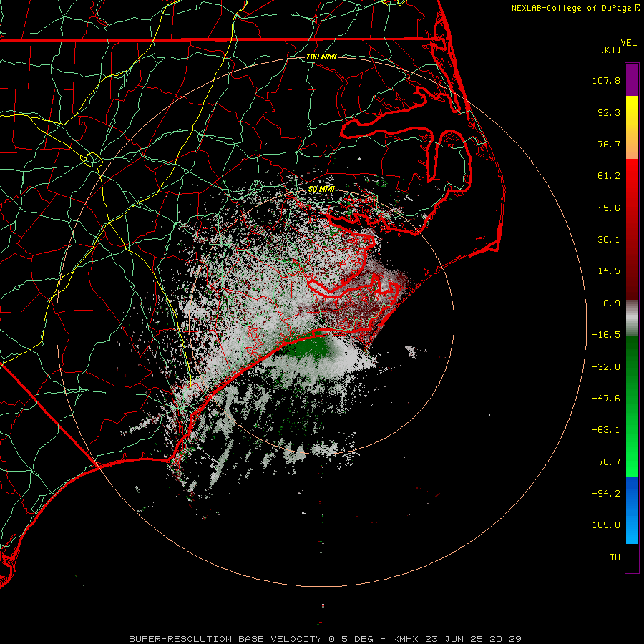Click the [KT] units label

pyautogui.click(x=611, y=49)
